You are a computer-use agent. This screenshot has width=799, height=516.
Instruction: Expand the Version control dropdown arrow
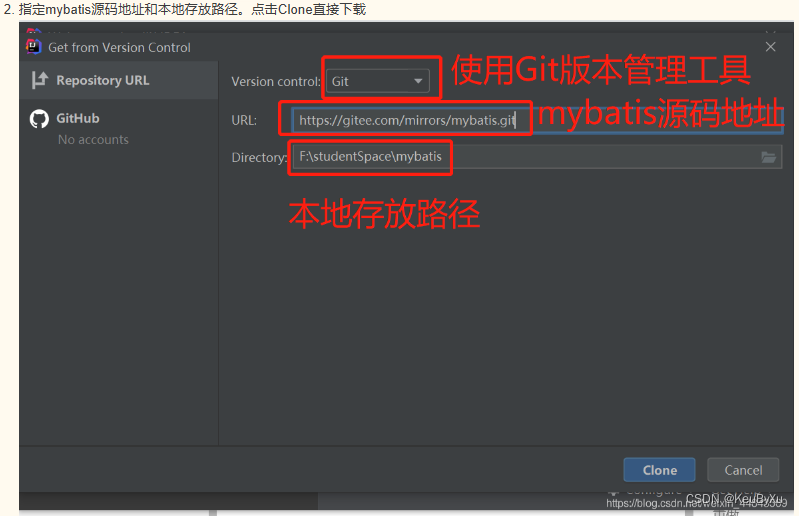tap(418, 81)
